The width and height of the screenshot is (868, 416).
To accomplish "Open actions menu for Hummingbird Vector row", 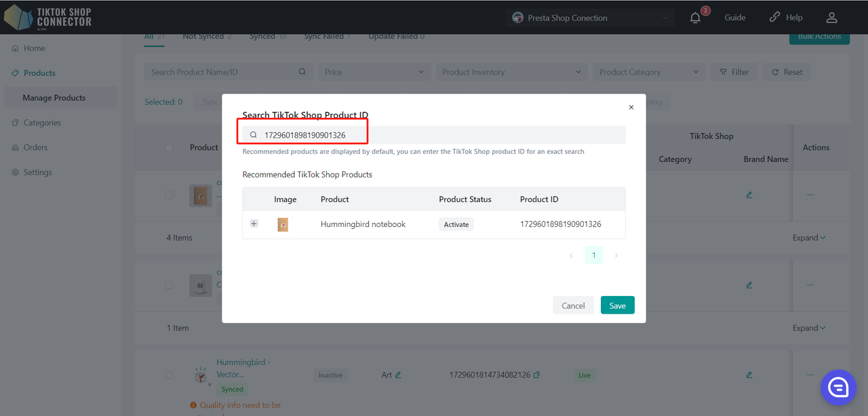I will [810, 375].
